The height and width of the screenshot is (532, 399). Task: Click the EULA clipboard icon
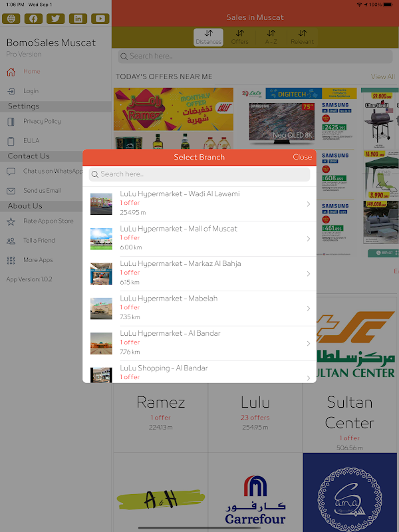[11, 141]
